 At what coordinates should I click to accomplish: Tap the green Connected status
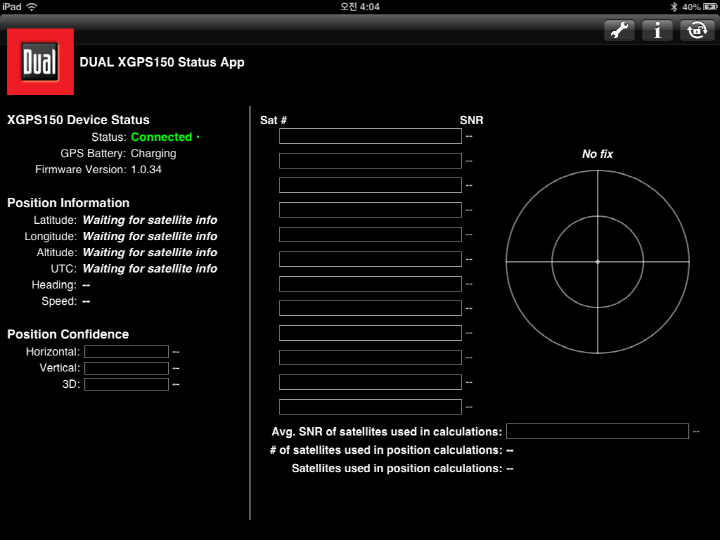(x=162, y=137)
